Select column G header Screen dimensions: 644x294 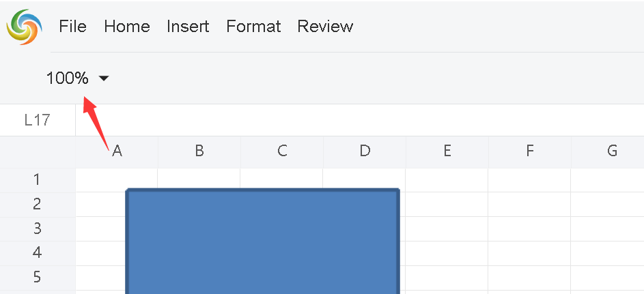point(612,151)
